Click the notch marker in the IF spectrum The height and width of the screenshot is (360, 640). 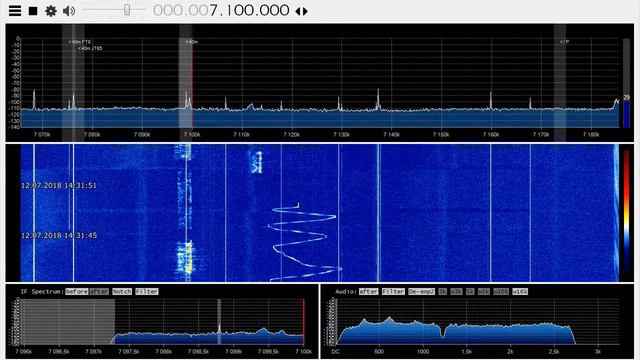coord(219,322)
